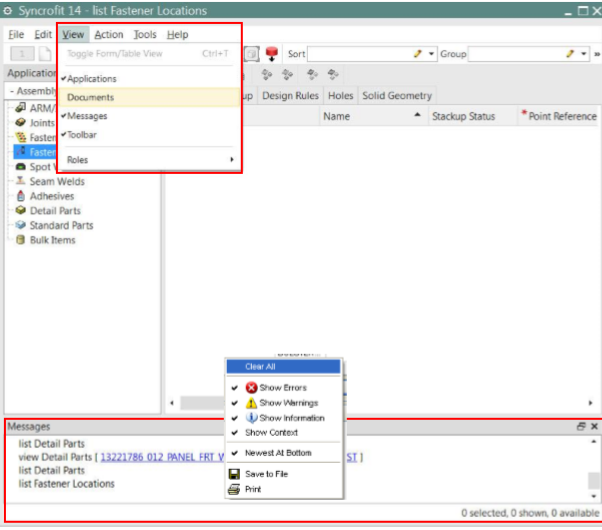This screenshot has height=530, width=602.
Task: Click the box icon beside the red cylinder
Action: [x=251, y=54]
